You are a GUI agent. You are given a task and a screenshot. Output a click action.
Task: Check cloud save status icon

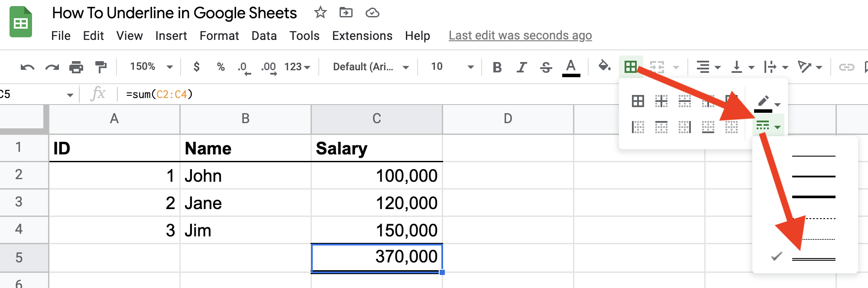click(372, 13)
